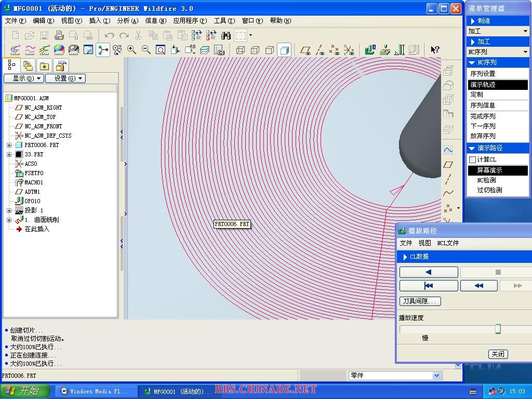The width and height of the screenshot is (532, 399).
Task: Open the 零件 selection filter combo box
Action: pos(395,376)
